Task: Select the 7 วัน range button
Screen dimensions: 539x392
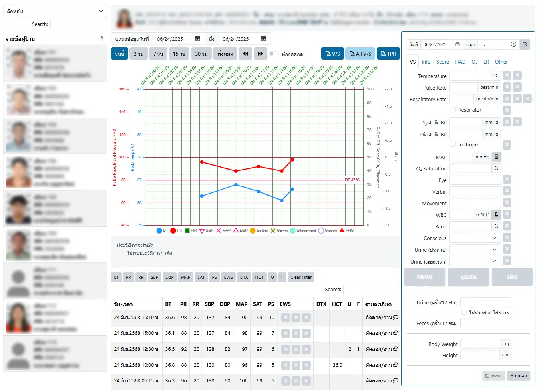Action: click(x=158, y=54)
